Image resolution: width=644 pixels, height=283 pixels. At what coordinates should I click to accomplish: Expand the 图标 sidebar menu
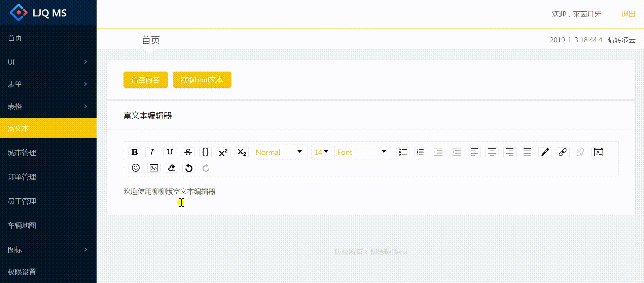tap(48, 249)
